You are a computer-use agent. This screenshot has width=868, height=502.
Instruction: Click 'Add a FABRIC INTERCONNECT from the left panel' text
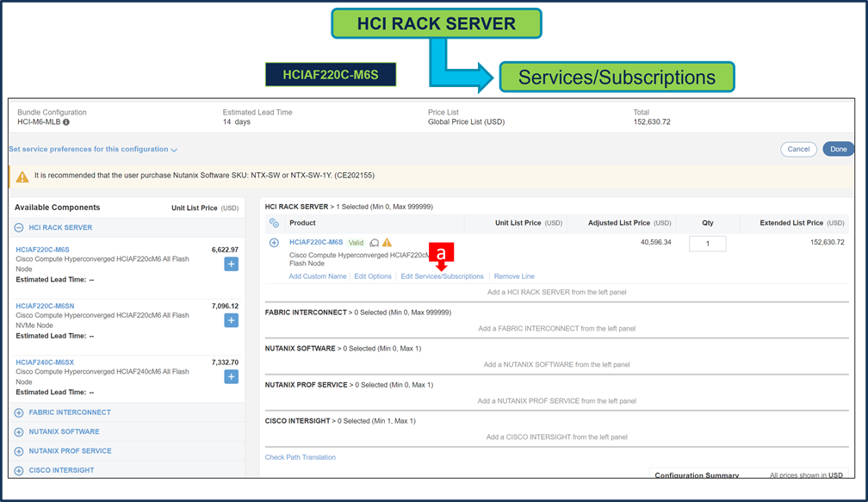[x=557, y=328]
